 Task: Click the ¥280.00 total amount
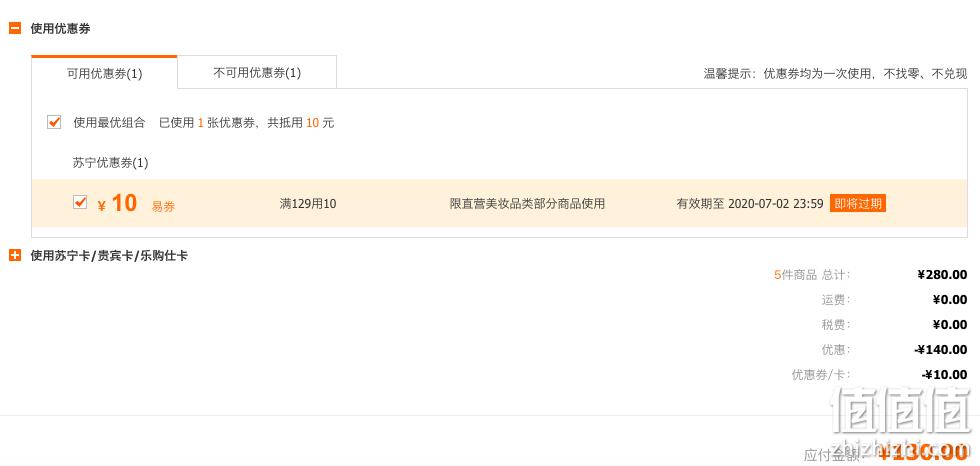(942, 275)
